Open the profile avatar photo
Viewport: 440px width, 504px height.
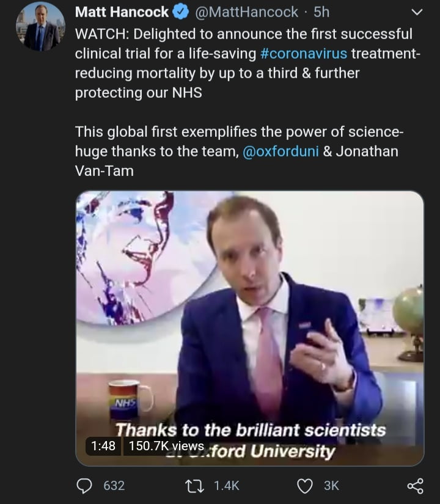click(x=40, y=27)
